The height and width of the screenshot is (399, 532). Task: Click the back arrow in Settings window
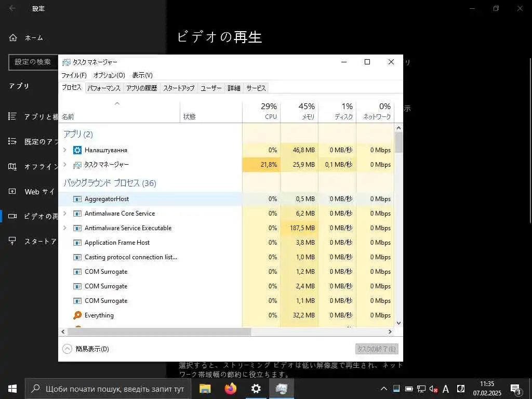pyautogui.click(x=12, y=8)
